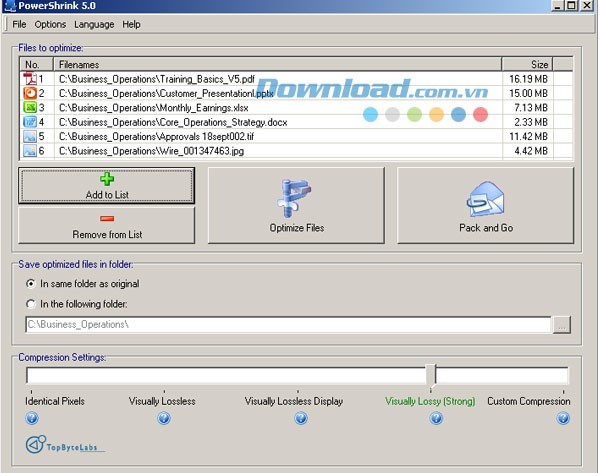Image resolution: width=600 pixels, height=473 pixels.
Task: Click the TopByteLabs logo
Action: (65, 445)
